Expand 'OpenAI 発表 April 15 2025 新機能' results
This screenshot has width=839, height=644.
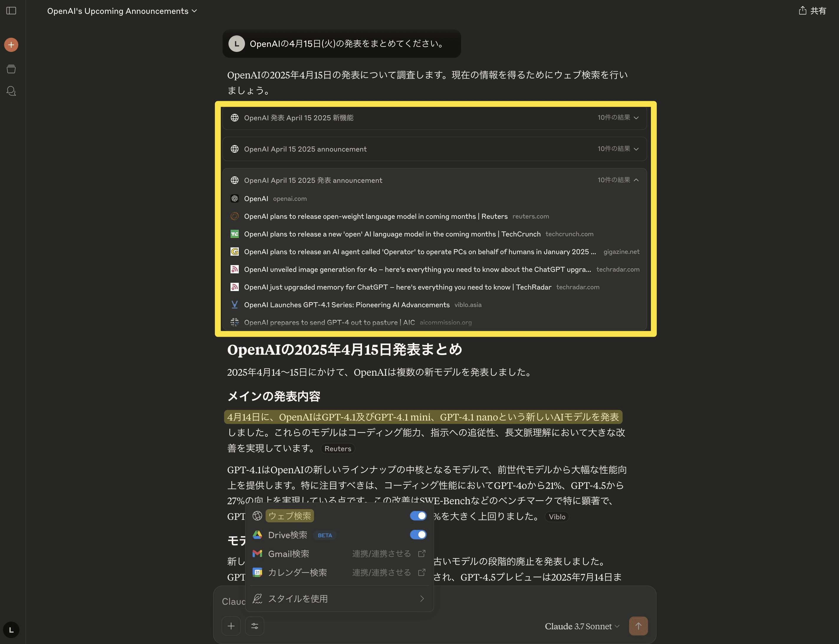point(618,118)
